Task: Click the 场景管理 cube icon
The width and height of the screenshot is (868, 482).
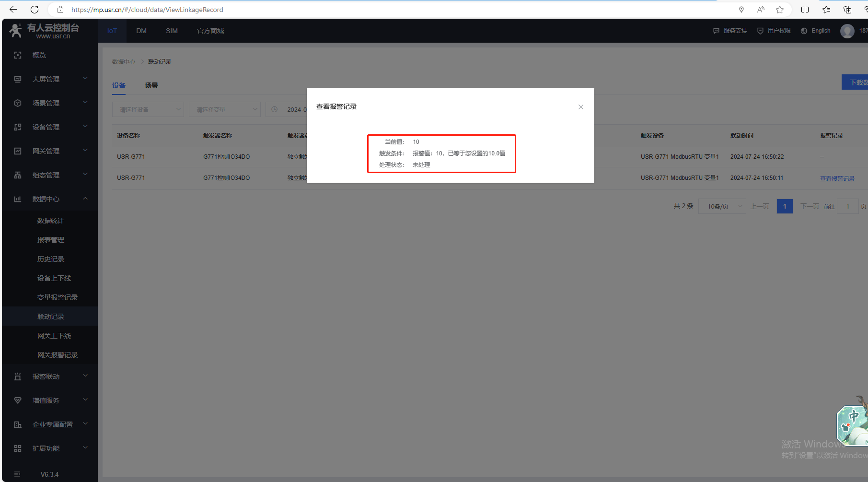Action: [18, 103]
